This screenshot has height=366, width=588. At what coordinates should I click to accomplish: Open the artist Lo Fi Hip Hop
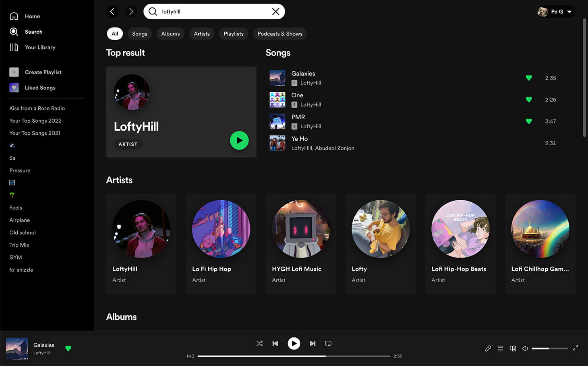221,229
